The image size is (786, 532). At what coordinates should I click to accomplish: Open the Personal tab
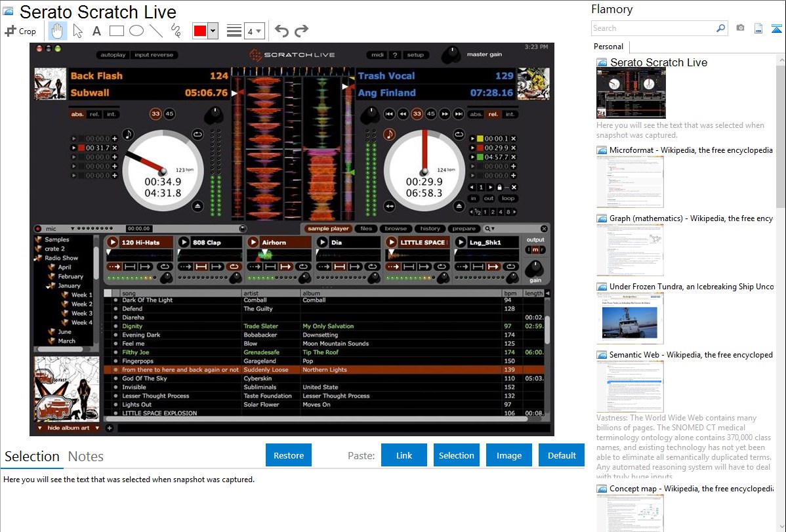pyautogui.click(x=609, y=47)
